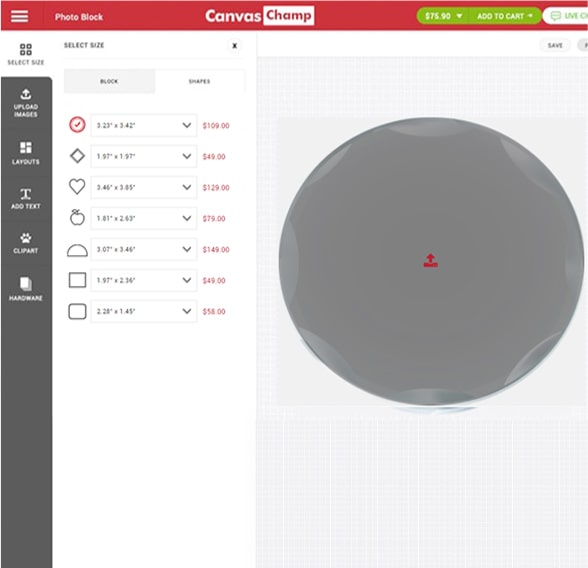The height and width of the screenshot is (568, 588).
Task: Select the half-circle shape option
Action: pyautogui.click(x=77, y=250)
